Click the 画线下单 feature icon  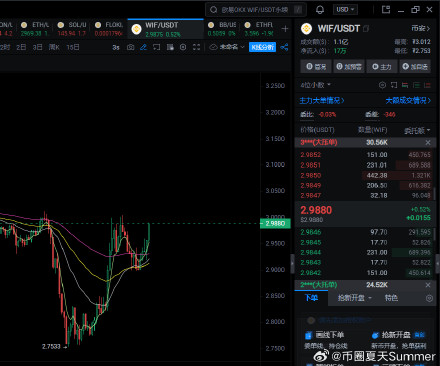[x=309, y=335]
